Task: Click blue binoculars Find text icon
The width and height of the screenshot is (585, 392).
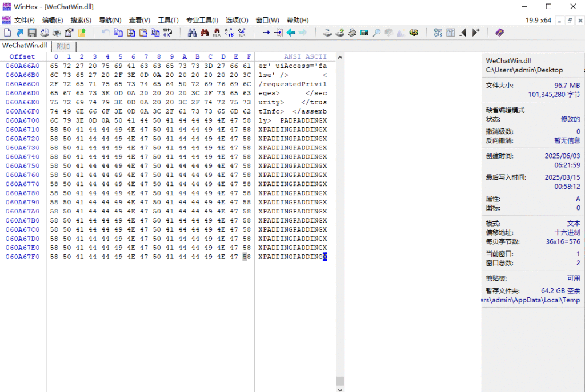Action: pos(192,33)
